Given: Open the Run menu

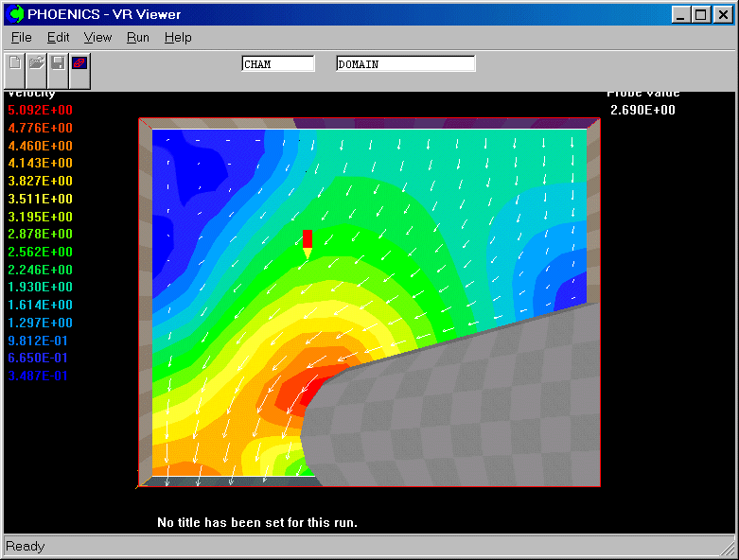Looking at the screenshot, I should (137, 37).
